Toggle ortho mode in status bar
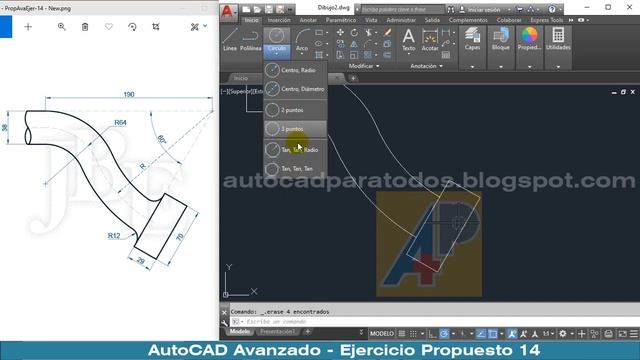Screen dimensions: 640x360 pyautogui.click(x=432, y=334)
